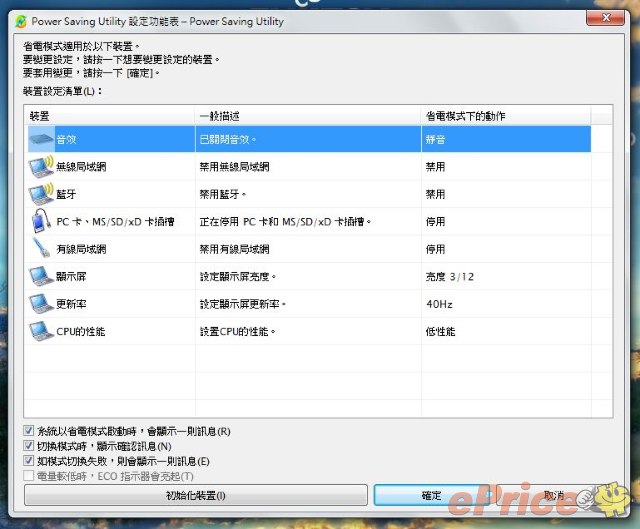Select the 音效 device icon
Screen dimensions: 640x529
pyautogui.click(x=41, y=139)
